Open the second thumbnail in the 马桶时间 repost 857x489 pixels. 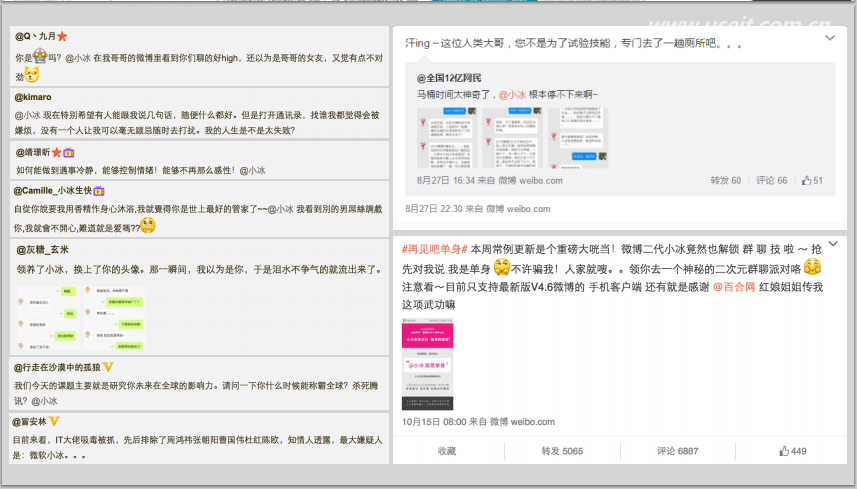(x=513, y=138)
